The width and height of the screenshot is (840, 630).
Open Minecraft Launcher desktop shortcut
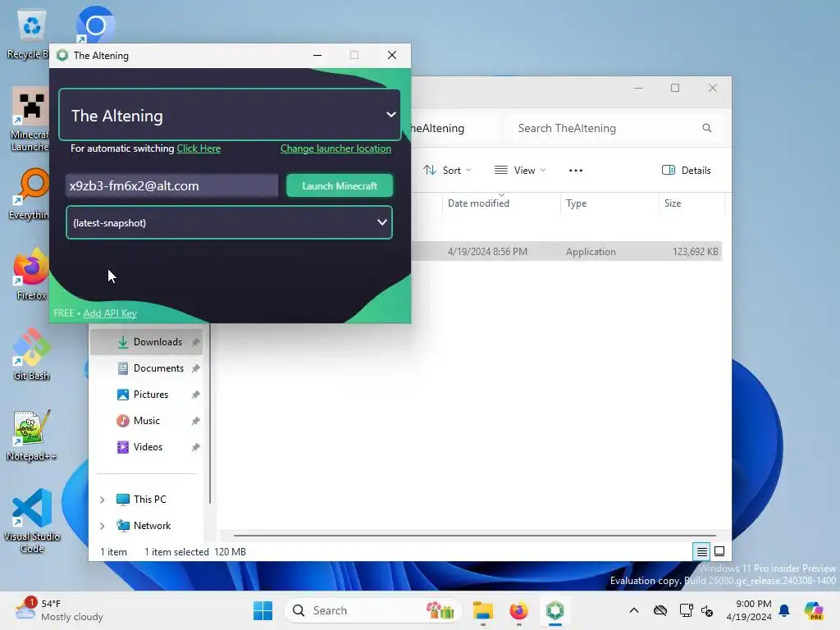(x=30, y=120)
